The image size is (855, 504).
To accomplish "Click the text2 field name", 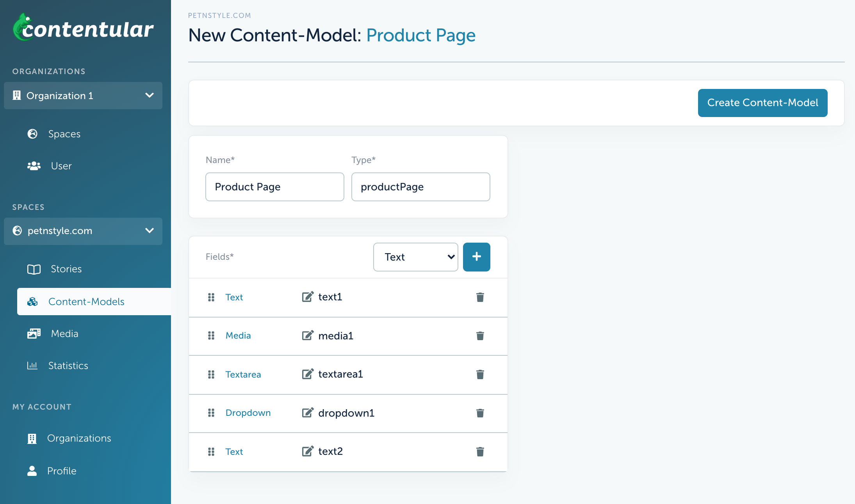I will tap(331, 451).
